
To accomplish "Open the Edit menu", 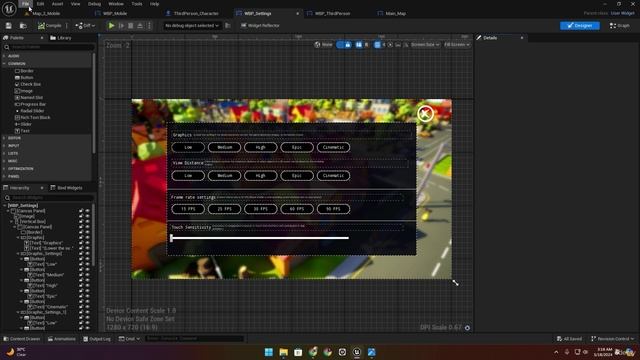I will pyautogui.click(x=40, y=4).
